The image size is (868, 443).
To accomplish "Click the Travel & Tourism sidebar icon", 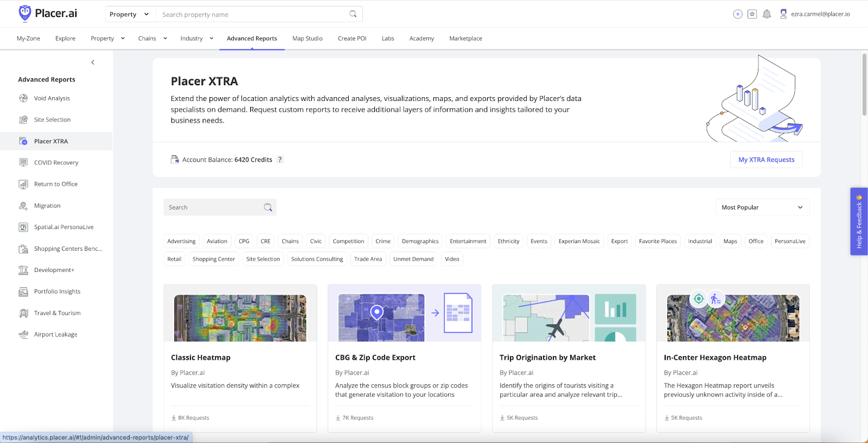I will tap(23, 313).
